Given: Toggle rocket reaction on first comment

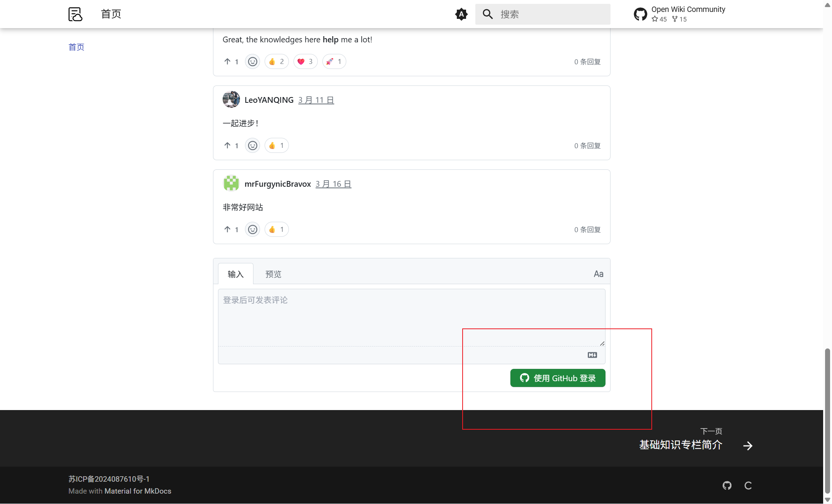Looking at the screenshot, I should click(x=334, y=62).
